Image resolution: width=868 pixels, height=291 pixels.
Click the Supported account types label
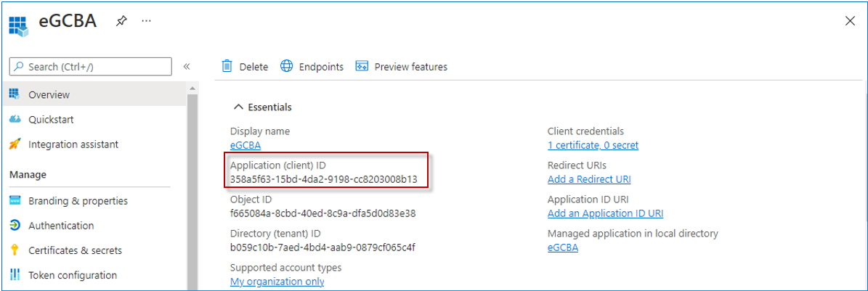285,268
